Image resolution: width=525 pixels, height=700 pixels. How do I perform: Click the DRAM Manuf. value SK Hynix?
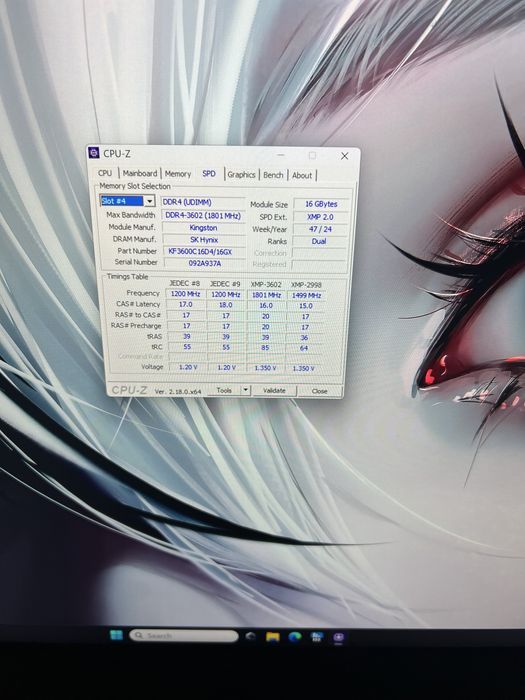[204, 240]
